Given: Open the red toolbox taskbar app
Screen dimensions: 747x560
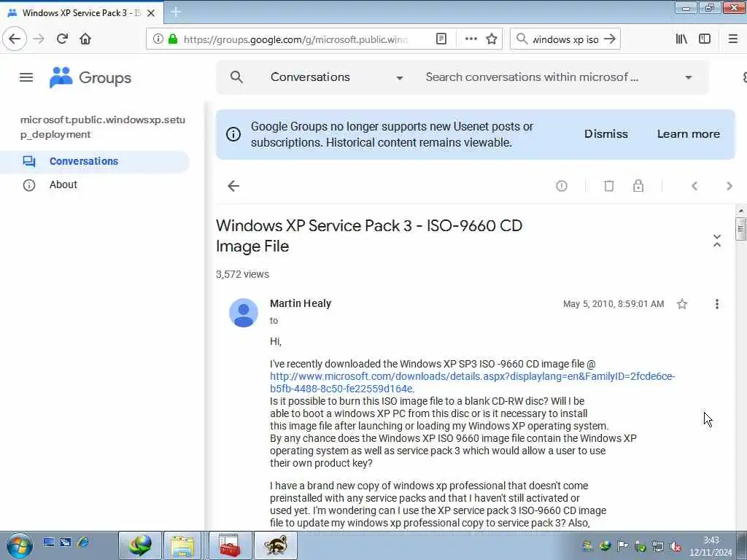Looking at the screenshot, I should click(x=230, y=545).
